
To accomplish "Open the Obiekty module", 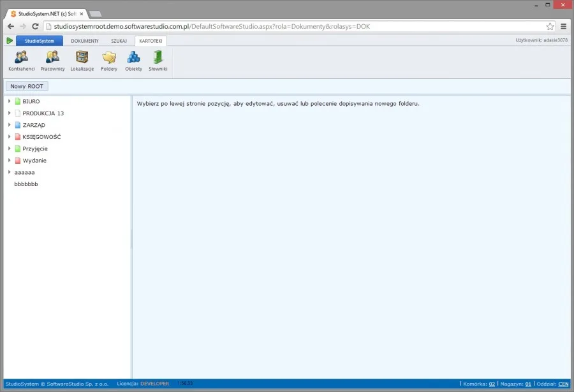I will pyautogui.click(x=134, y=61).
